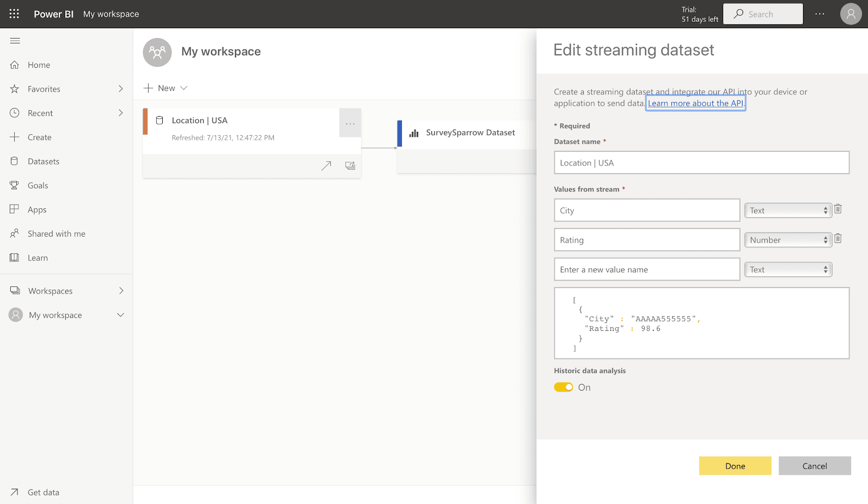Go to Datasets in the sidebar
868x504 pixels.
point(43,162)
